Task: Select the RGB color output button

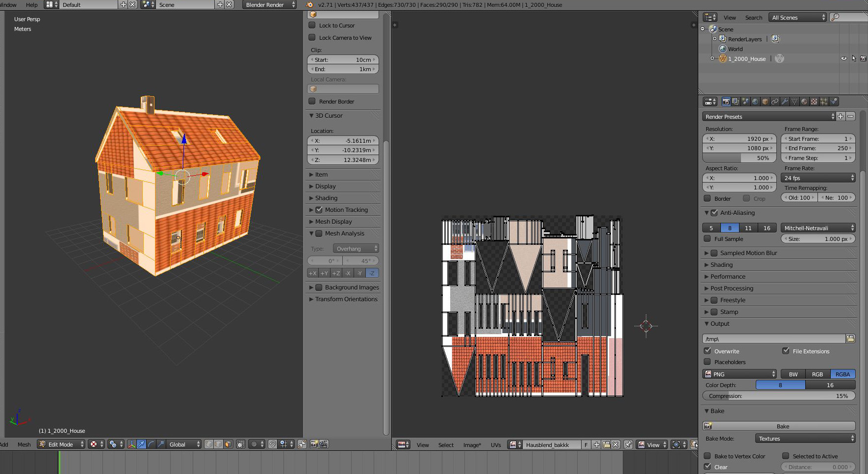Action: tap(817, 374)
